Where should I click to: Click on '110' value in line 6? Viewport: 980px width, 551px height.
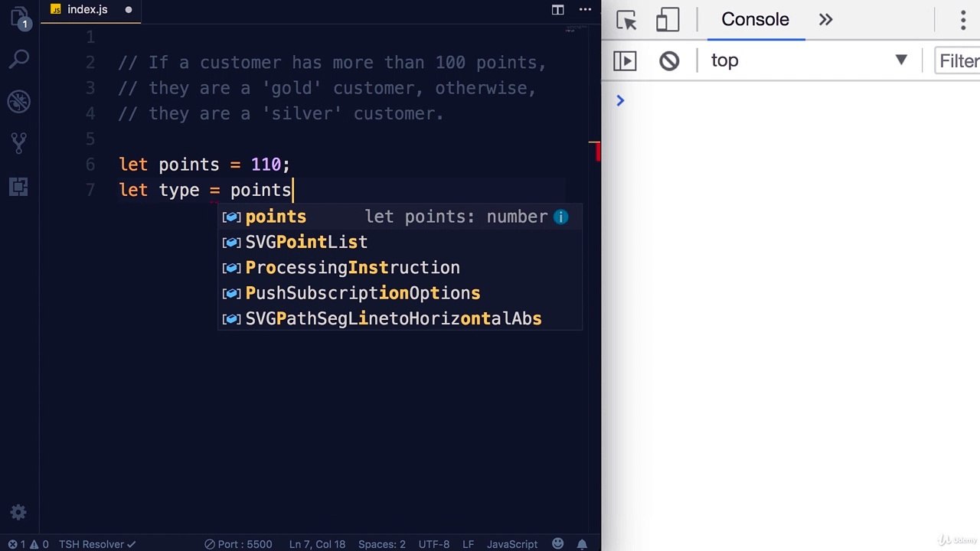tap(266, 165)
